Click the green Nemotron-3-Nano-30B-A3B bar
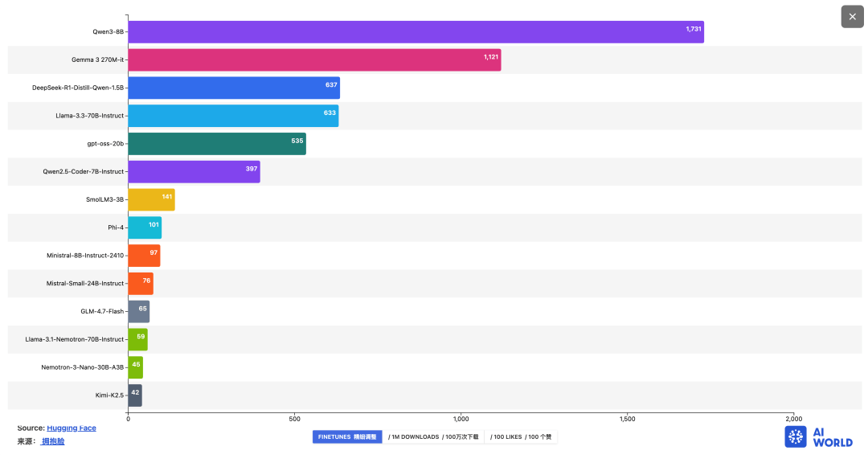This screenshot has height=463, width=868. [136, 367]
